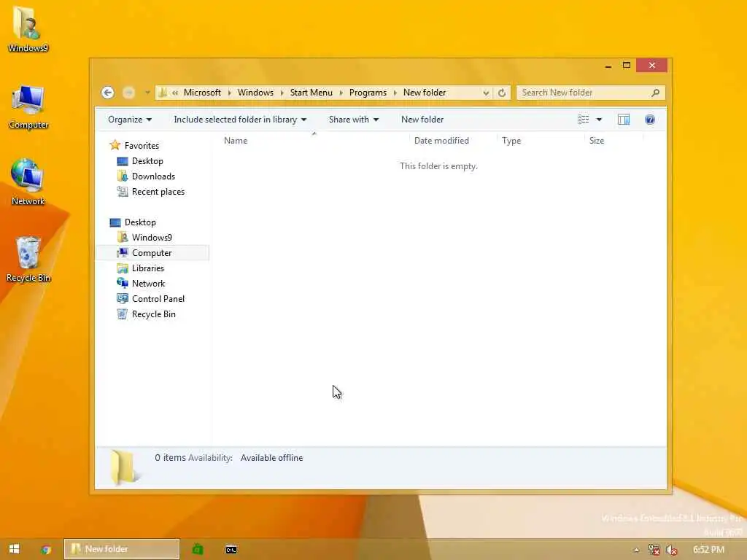This screenshot has width=747, height=560.
Task: Click the large folder icon in details pane
Action: (x=123, y=467)
